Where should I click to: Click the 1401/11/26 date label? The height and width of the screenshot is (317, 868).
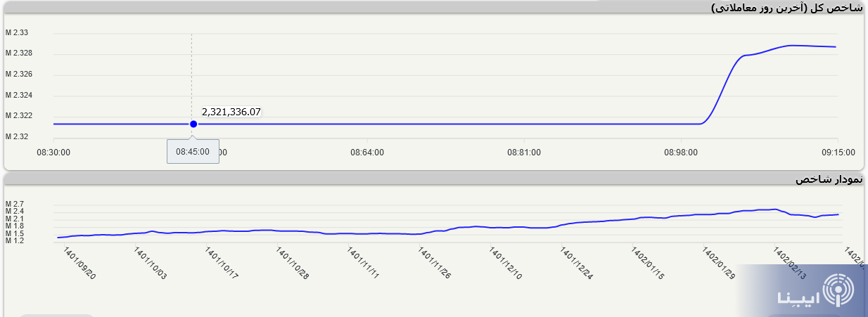(435, 264)
